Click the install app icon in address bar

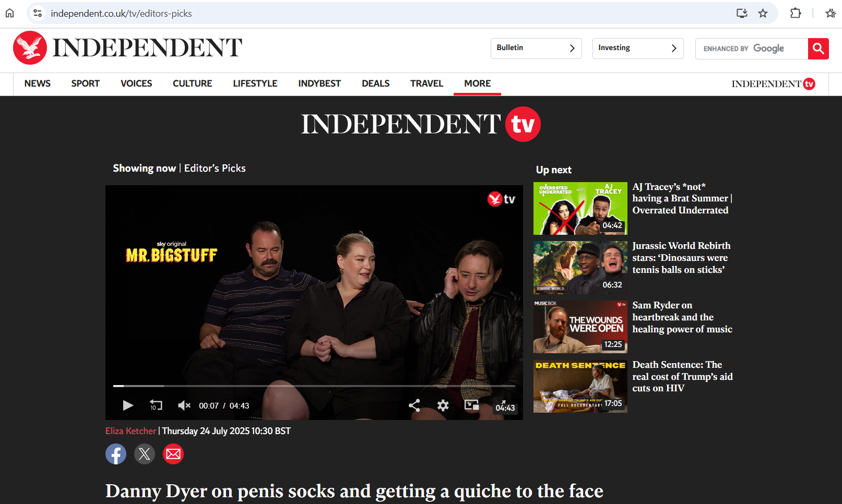click(742, 13)
